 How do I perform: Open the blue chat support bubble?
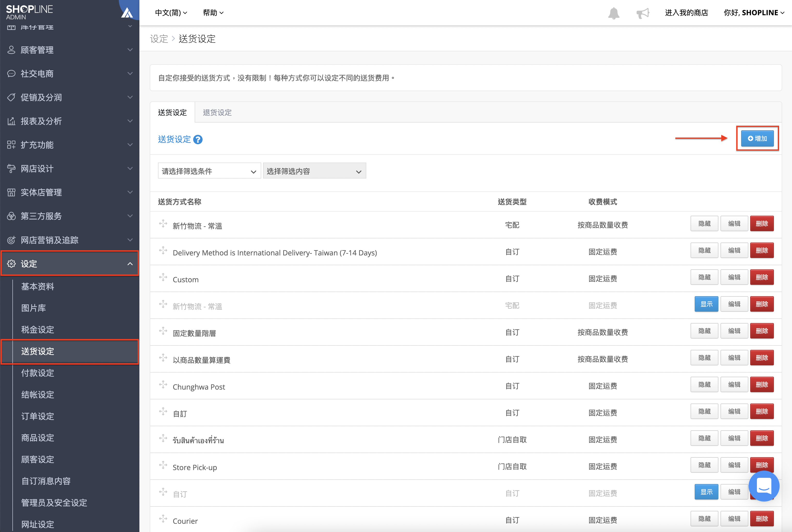[764, 486]
